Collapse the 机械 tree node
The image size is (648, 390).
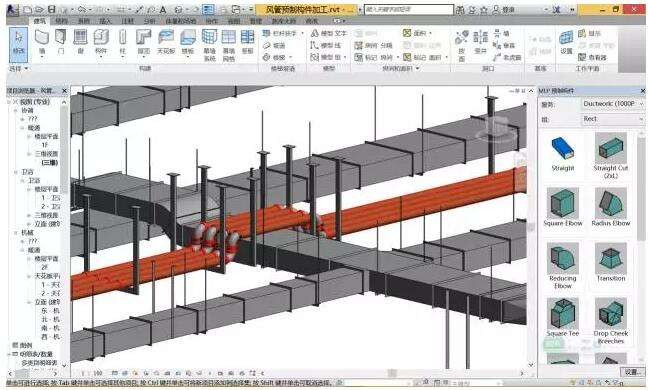click(16, 233)
